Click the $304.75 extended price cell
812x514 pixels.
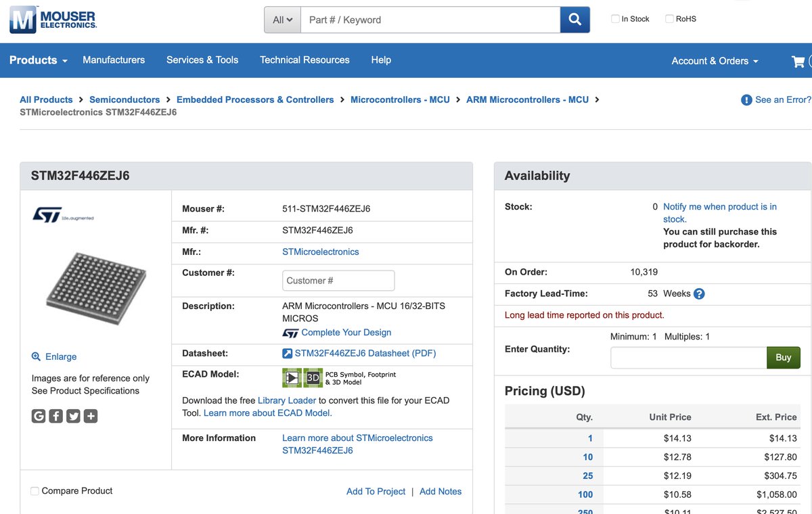[x=781, y=476]
